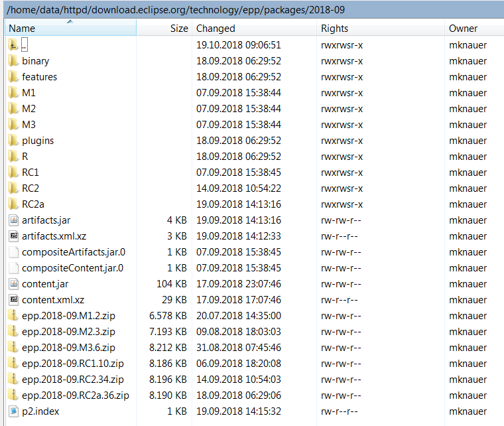Image resolution: width=504 pixels, height=426 pixels.
Task: Select the 'plugins' folder name
Action: (38, 140)
